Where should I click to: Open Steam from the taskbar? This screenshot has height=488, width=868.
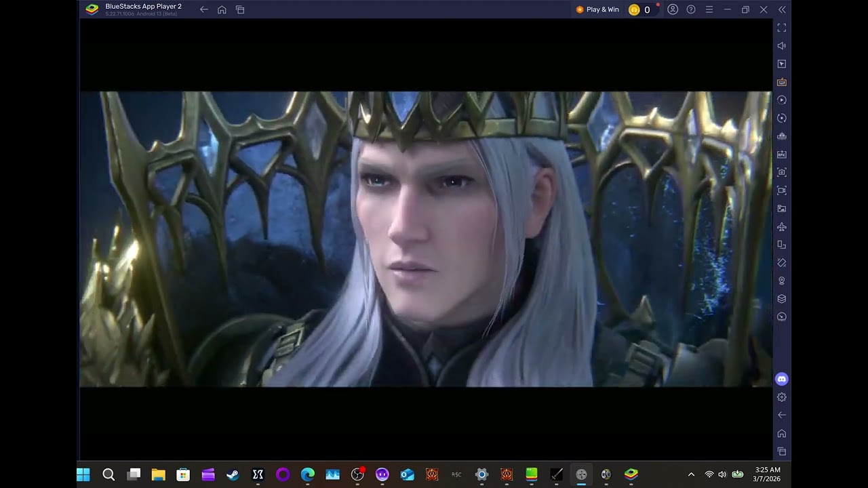coord(233,474)
